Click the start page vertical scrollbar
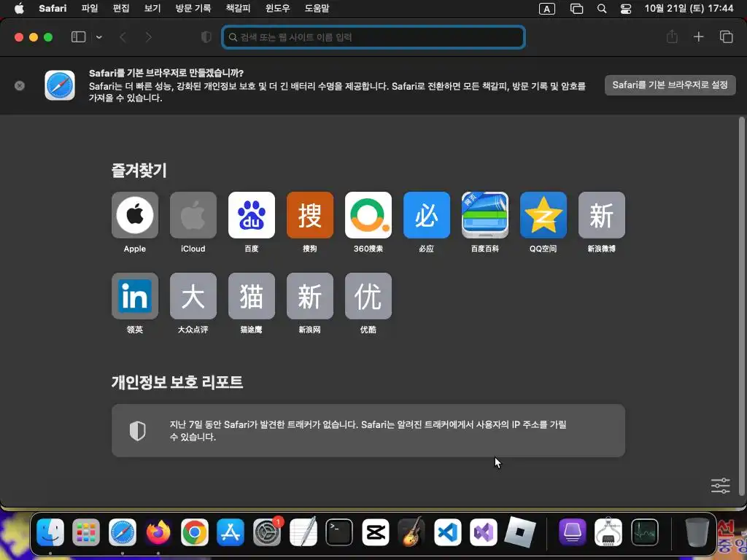The image size is (747, 560). coord(741,306)
